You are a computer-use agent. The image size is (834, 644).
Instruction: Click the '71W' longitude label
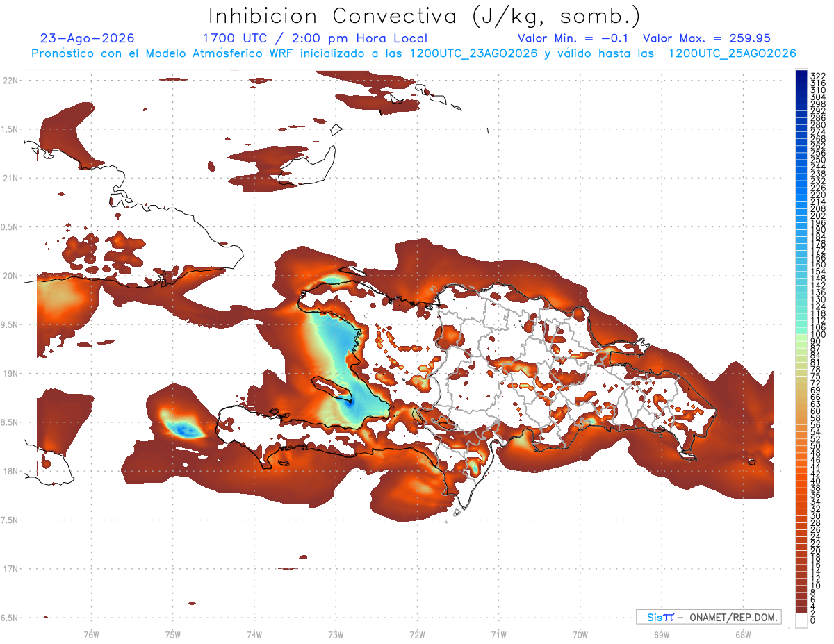point(498,634)
